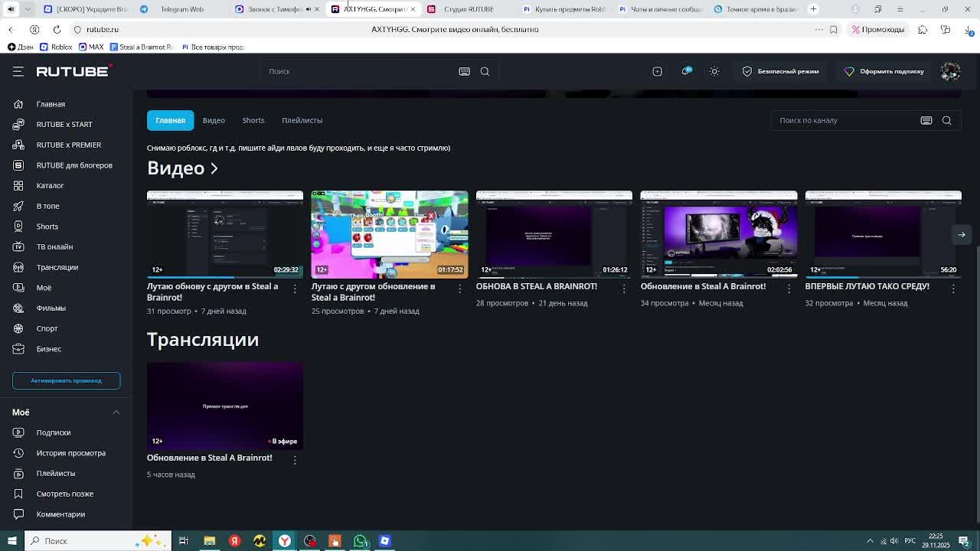Click channel search magnifier icon
The height and width of the screenshot is (551, 980).
[946, 120]
